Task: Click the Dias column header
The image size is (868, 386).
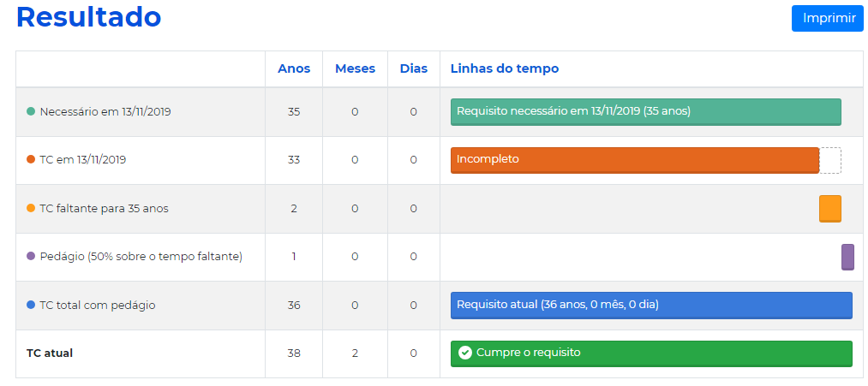Action: [x=414, y=68]
